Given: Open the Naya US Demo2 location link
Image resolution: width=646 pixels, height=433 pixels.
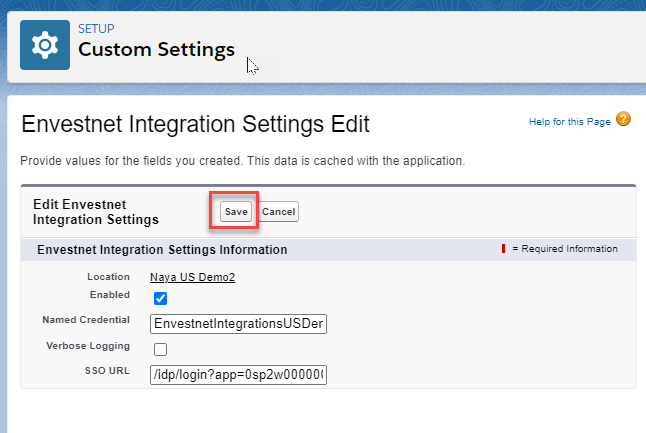Looking at the screenshot, I should click(x=192, y=277).
